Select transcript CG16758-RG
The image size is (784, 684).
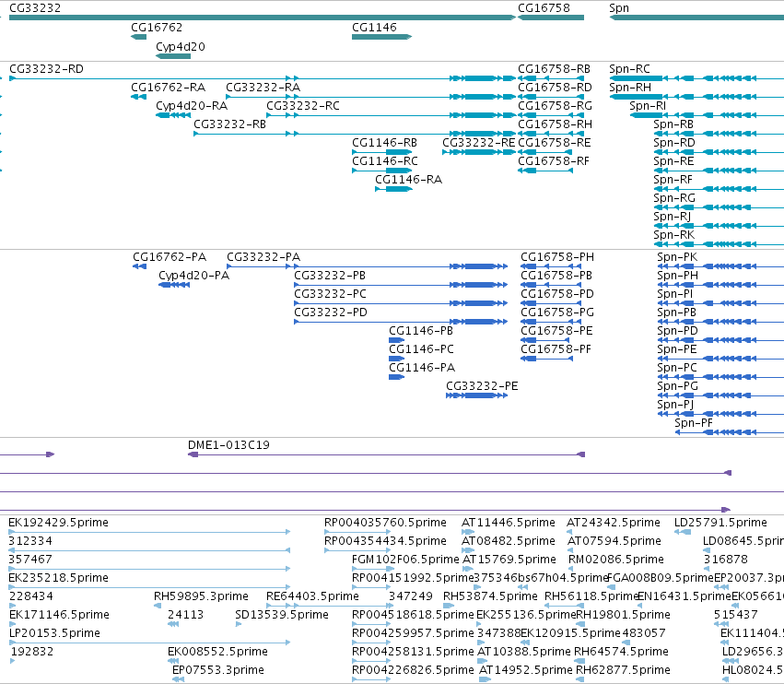click(555, 106)
